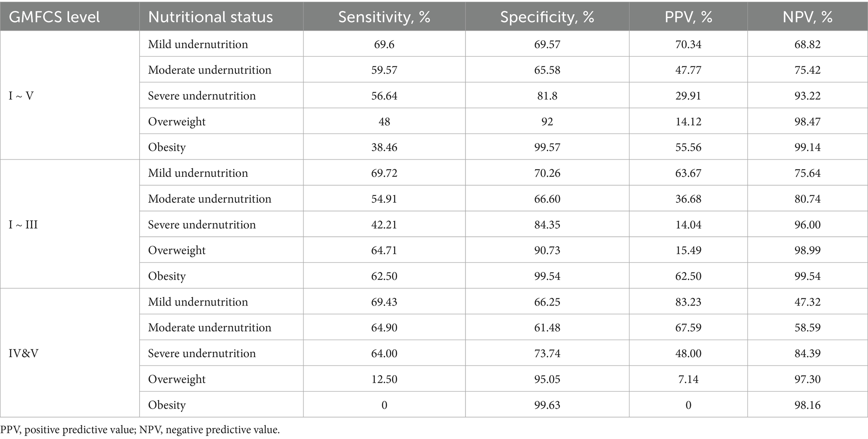Select Overweight label in the I ~ III group
Screen dimensions: 868x439
coord(177,250)
